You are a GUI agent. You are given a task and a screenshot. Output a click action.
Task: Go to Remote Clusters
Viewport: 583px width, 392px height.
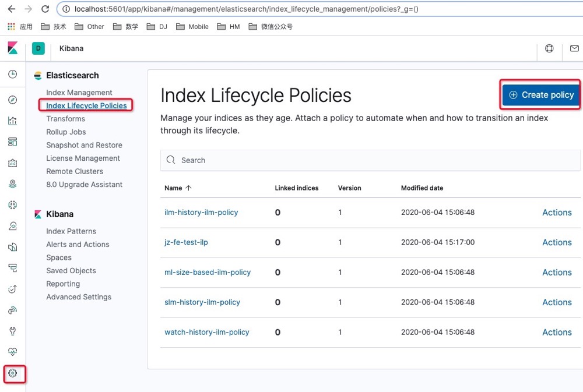coord(75,171)
